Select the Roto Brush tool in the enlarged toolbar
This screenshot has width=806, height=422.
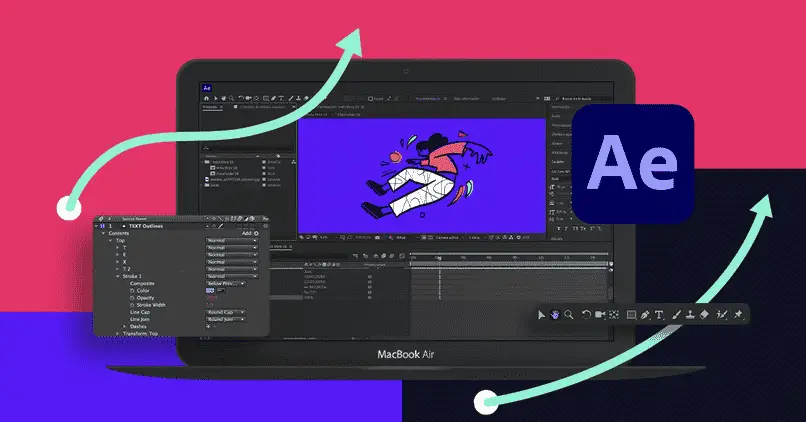pos(722,315)
